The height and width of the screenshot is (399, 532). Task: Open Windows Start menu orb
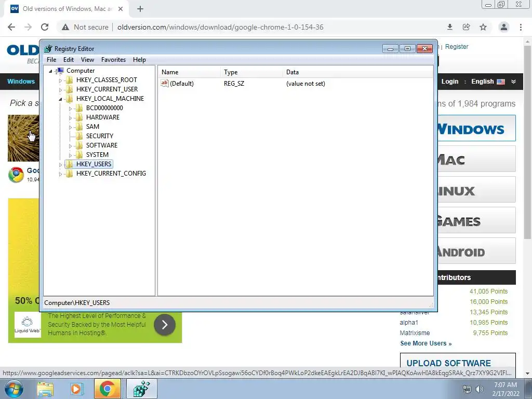click(14, 389)
